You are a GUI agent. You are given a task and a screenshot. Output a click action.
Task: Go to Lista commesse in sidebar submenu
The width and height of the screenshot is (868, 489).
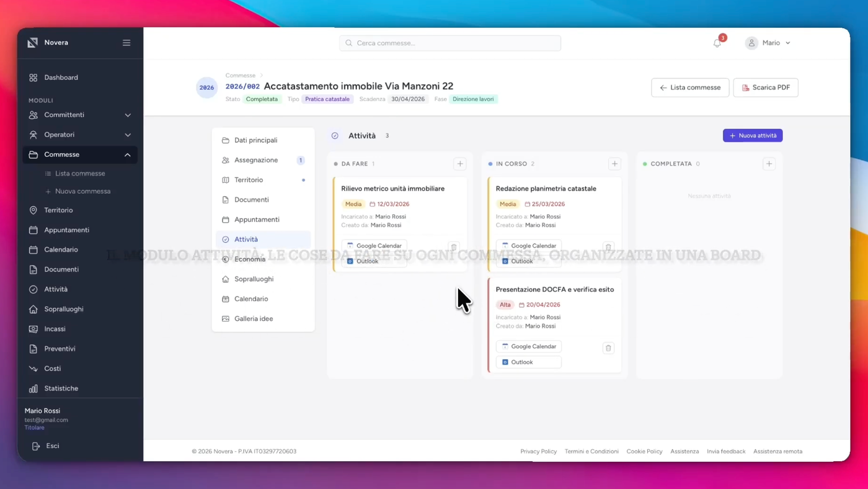(x=80, y=174)
